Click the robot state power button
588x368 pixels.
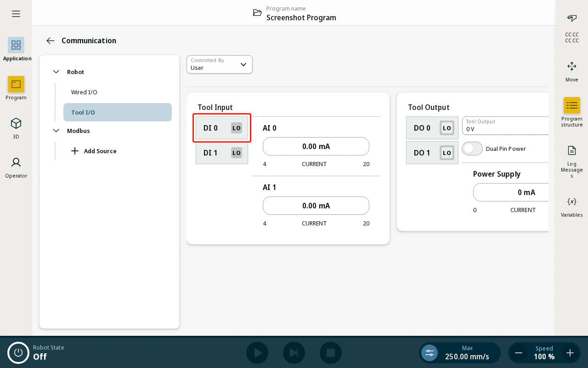(18, 353)
